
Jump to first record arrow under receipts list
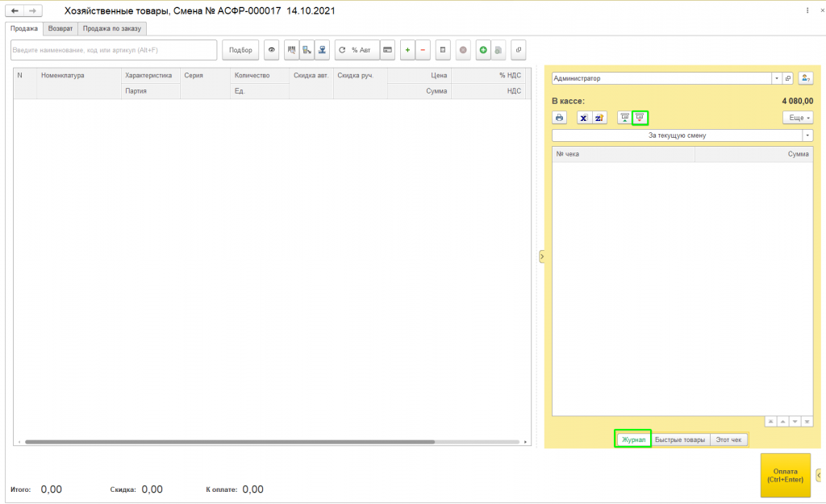pyautogui.click(x=770, y=421)
